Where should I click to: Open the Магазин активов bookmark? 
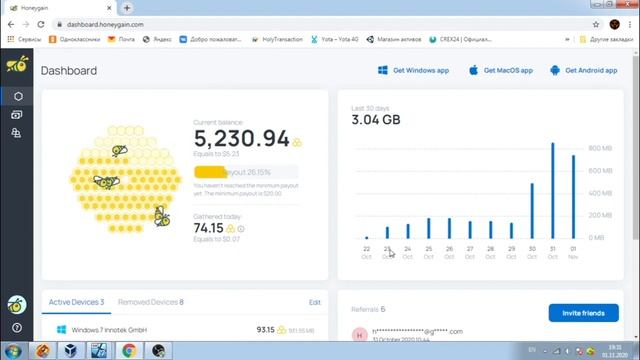(394, 39)
